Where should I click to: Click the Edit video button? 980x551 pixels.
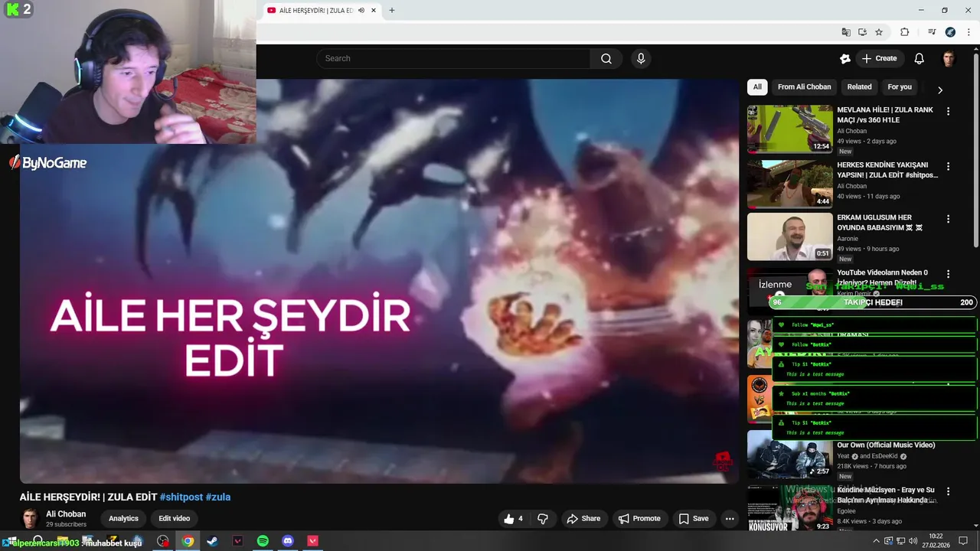pos(174,519)
